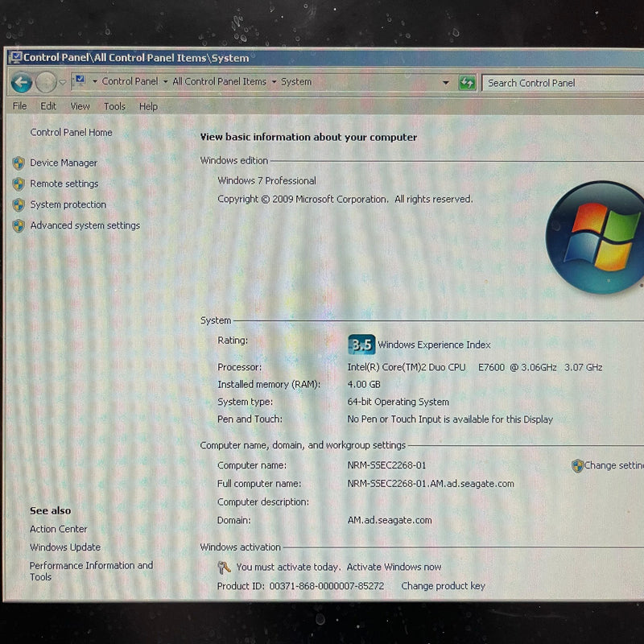Viewport: 644px width, 644px height.
Task: Click the green Refresh button
Action: 467,83
